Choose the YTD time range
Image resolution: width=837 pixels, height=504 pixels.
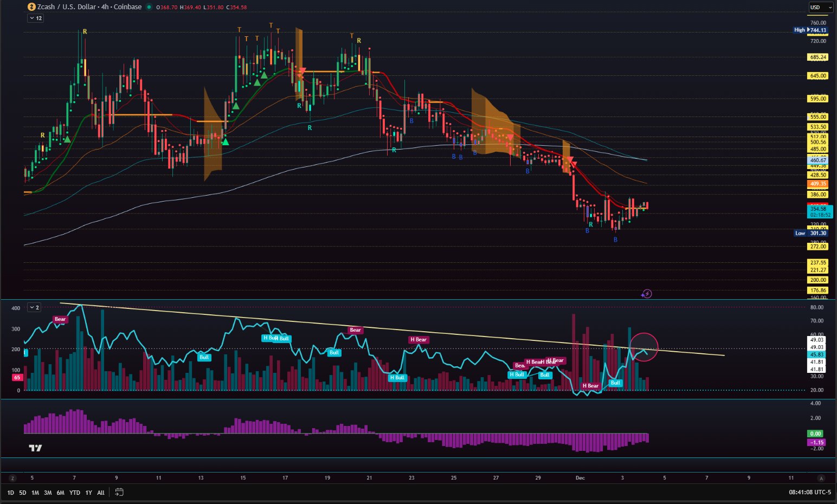75,493
